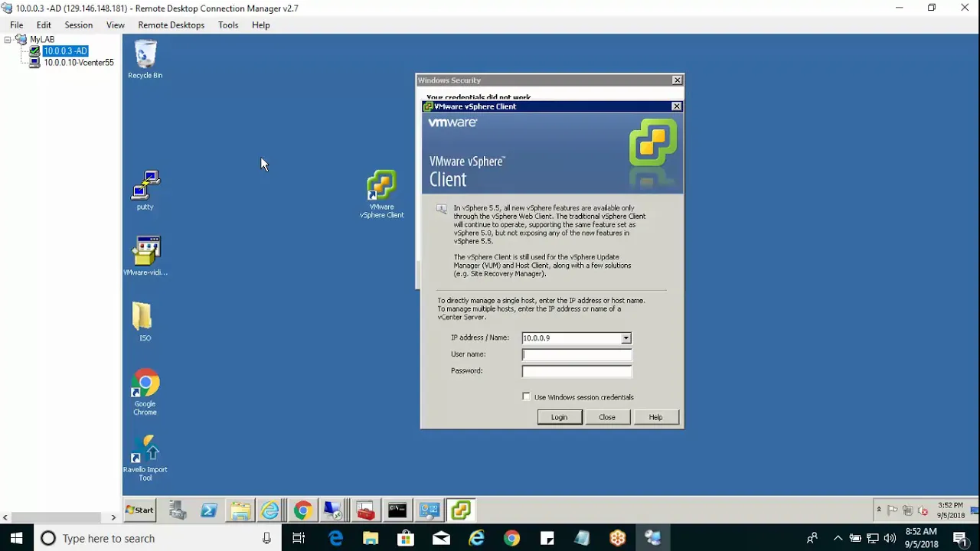Open Server Manager in remote taskbar
This screenshot has height=551, width=980.
(x=178, y=510)
